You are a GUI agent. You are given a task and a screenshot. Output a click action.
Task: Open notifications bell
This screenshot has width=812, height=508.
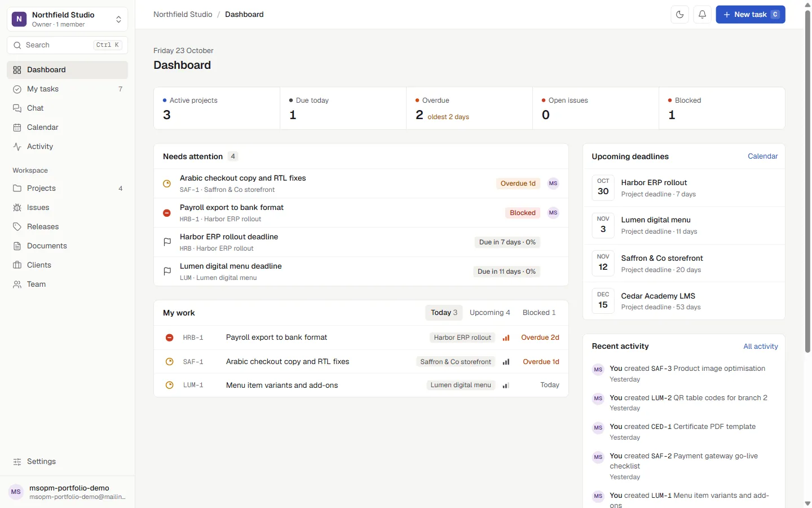702,15
